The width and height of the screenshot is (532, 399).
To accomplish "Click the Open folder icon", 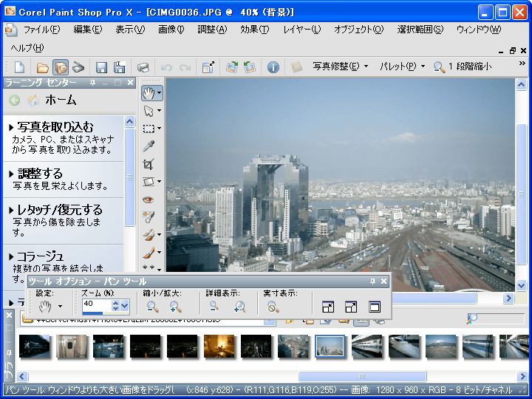I will [42, 67].
